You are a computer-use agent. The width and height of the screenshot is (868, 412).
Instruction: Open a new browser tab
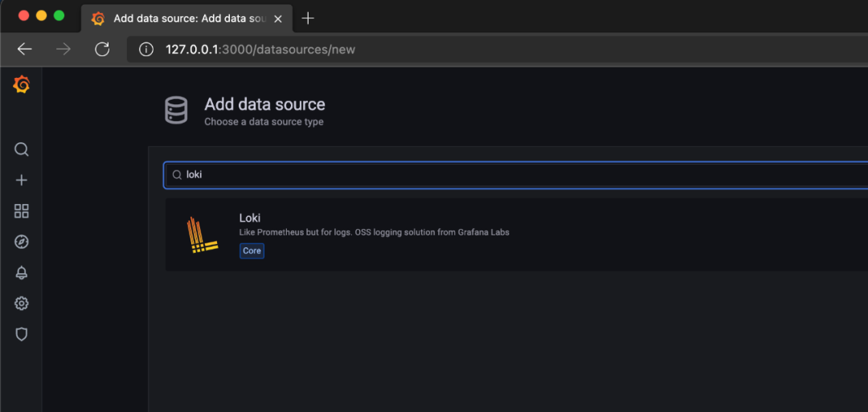pos(308,18)
